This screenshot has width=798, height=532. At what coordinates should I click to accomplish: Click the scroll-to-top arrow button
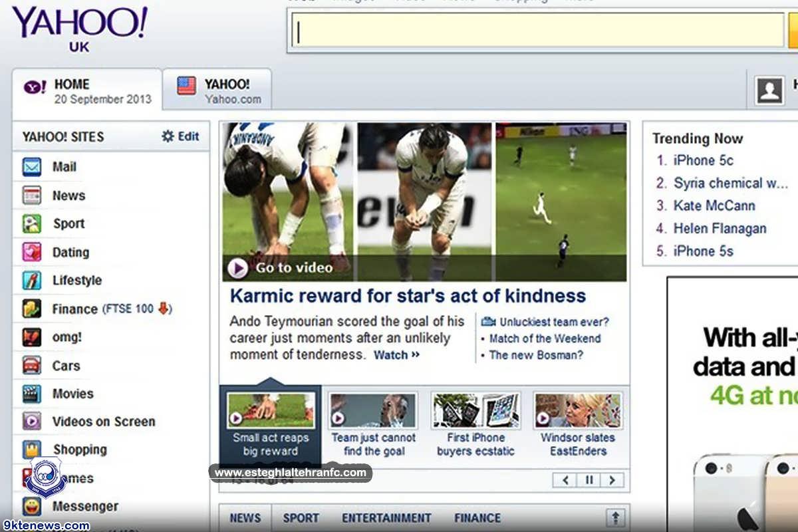pos(616,518)
